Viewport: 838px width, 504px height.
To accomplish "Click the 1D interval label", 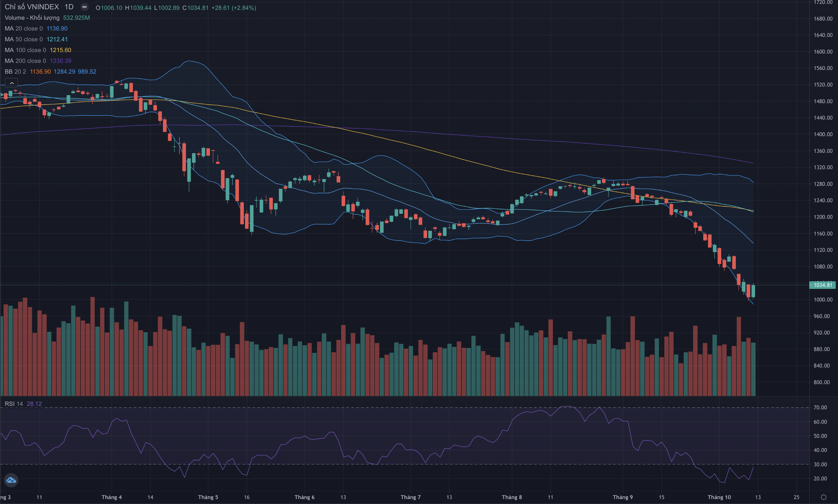I will [x=69, y=7].
